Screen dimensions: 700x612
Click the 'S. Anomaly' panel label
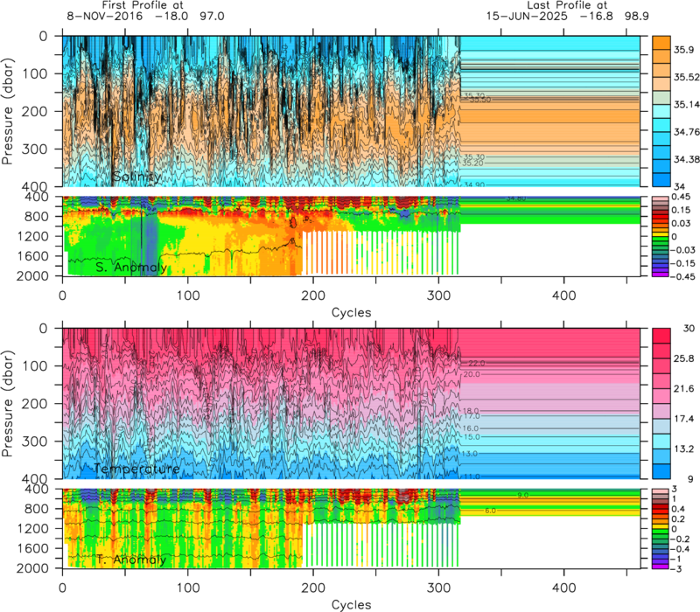point(131,268)
